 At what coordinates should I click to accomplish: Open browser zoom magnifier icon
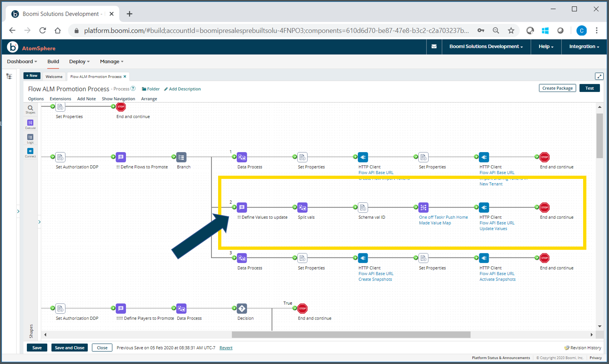click(496, 31)
